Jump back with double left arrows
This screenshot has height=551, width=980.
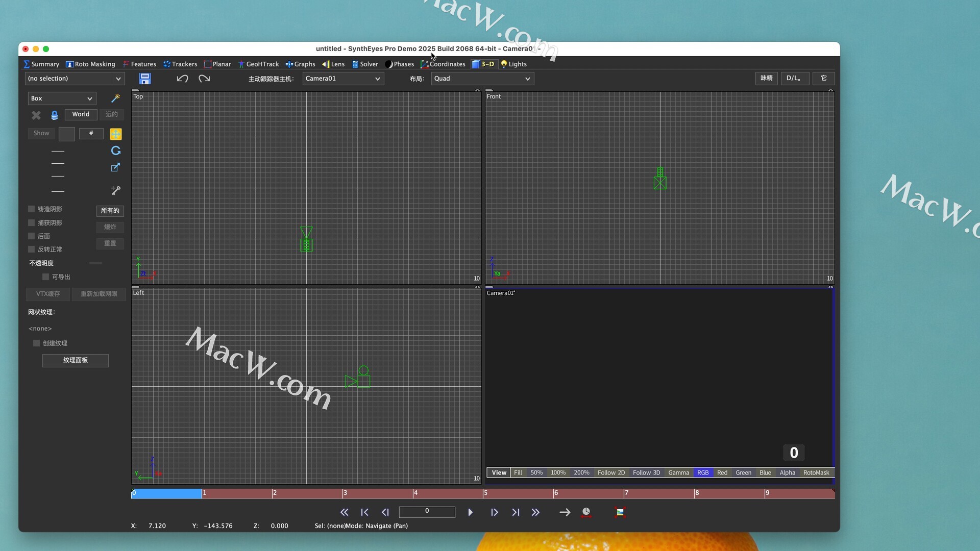pos(345,512)
